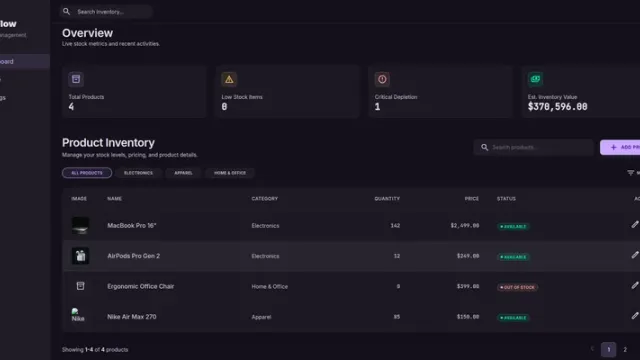The width and height of the screenshot is (640, 360).
Task: Open the filter icon beside category tabs
Action: point(631,173)
